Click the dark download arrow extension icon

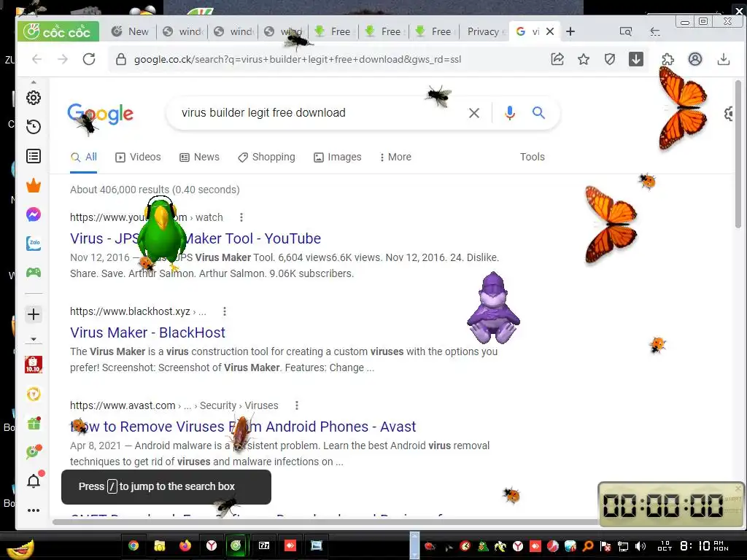(636, 59)
